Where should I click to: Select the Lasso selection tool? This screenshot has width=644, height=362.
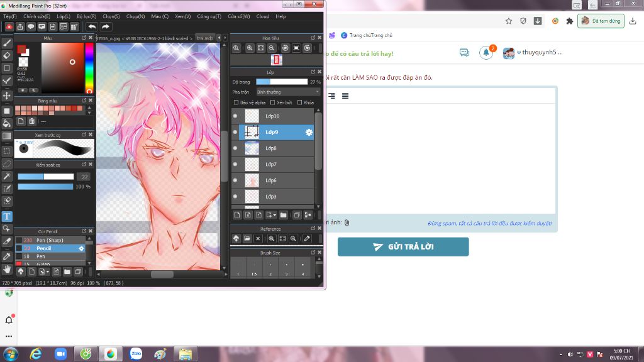pos(7,163)
